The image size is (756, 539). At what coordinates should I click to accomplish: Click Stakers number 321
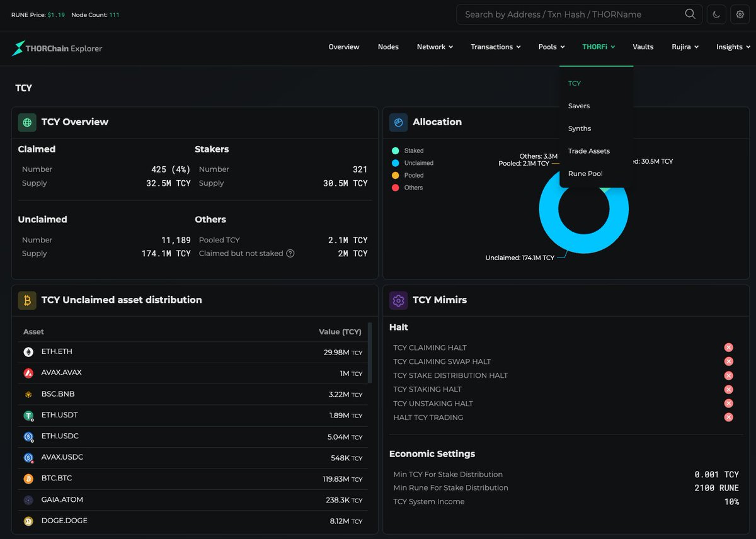pos(360,169)
